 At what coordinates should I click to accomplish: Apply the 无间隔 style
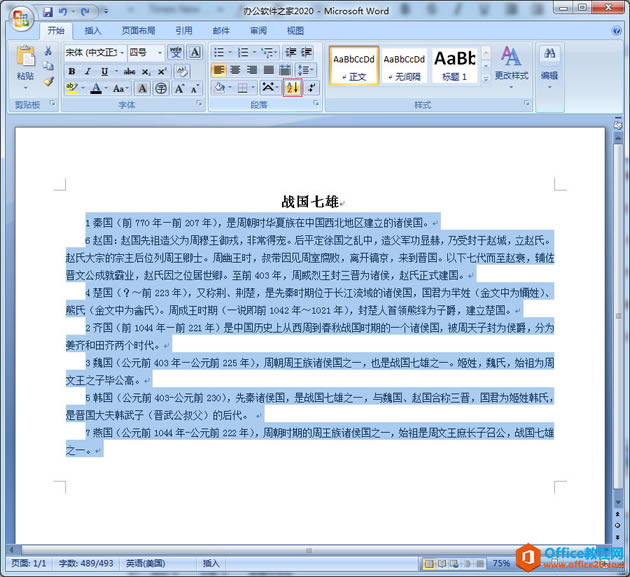[x=404, y=66]
